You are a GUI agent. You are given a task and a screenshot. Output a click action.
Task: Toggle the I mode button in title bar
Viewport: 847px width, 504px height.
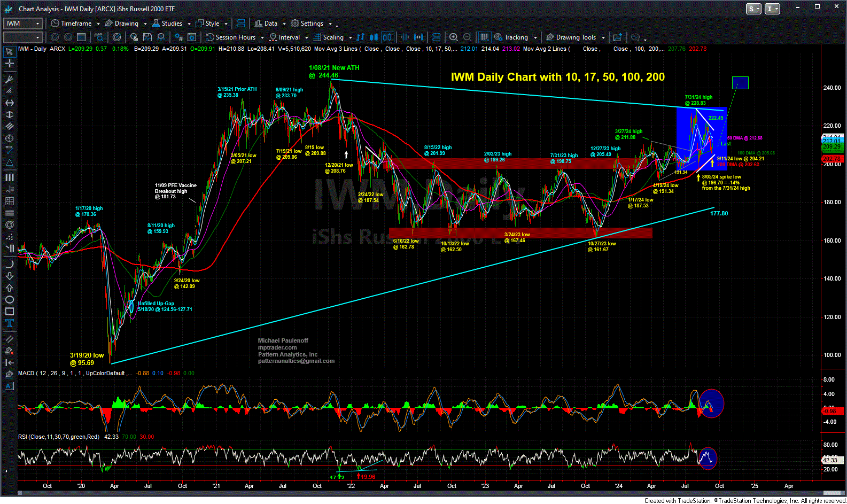point(773,9)
